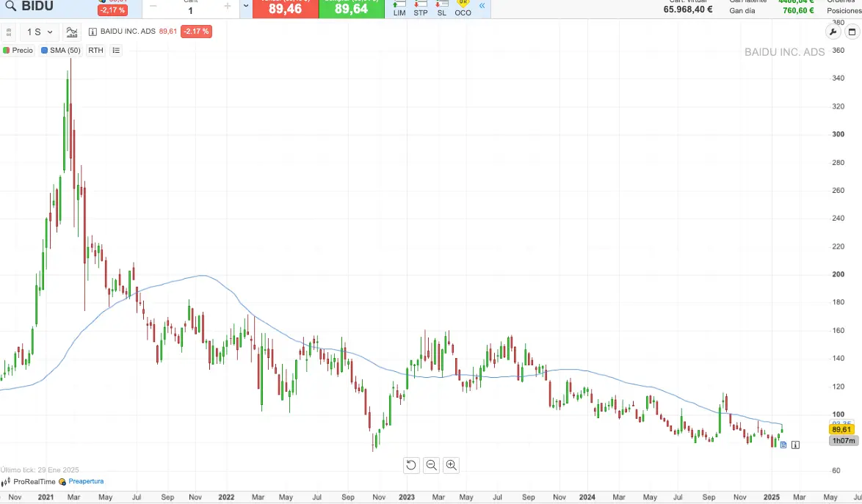Image resolution: width=862 pixels, height=504 pixels.
Task: Open the 1 S timeframe dropdown
Action: tap(40, 32)
